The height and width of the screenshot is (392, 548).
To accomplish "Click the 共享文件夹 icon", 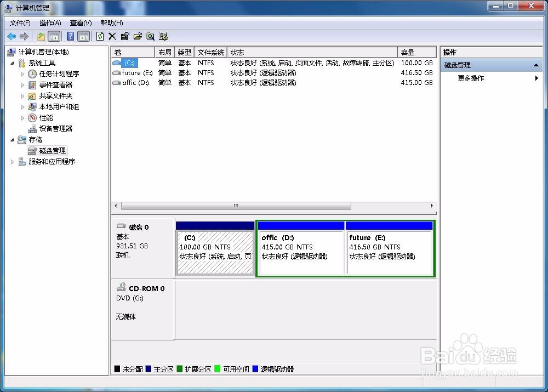I will [x=32, y=96].
